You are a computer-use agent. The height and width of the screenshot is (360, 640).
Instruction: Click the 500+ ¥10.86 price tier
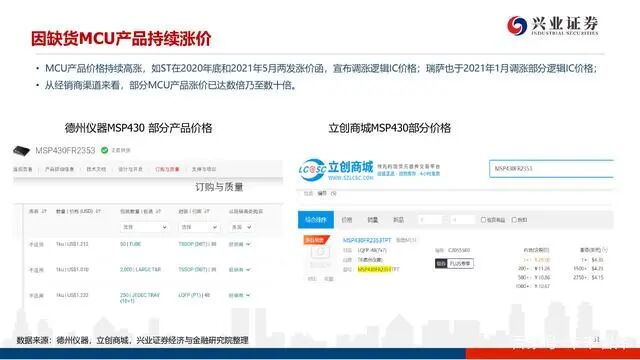[x=534, y=278]
